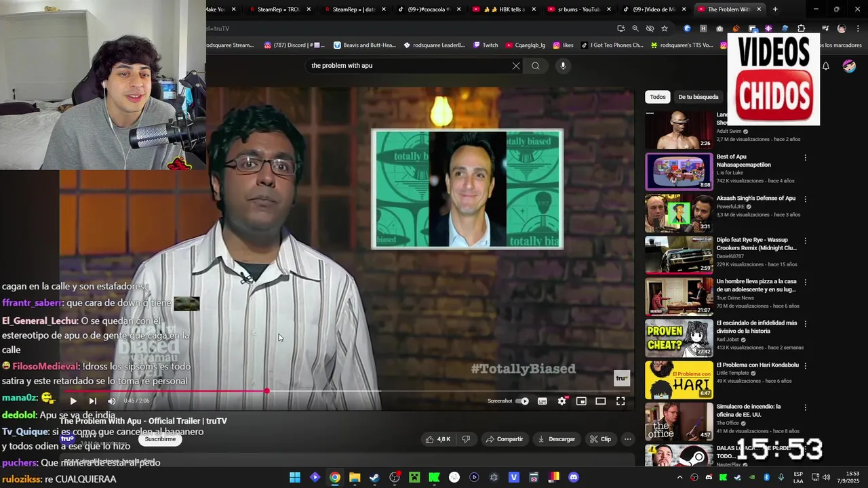
Task: Open options for 'El Problema con Hari Kondabolu'
Action: tap(806, 366)
